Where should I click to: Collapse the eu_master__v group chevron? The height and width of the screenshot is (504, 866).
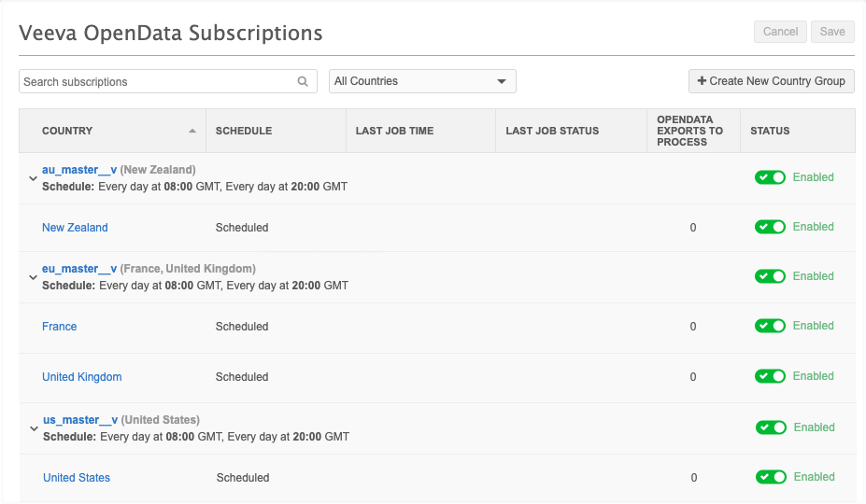point(33,277)
